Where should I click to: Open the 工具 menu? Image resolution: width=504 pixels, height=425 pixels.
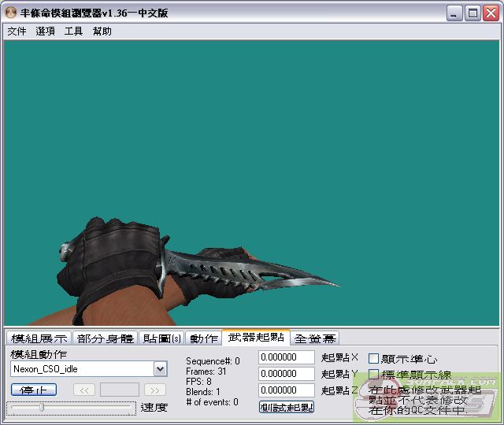[x=73, y=31]
